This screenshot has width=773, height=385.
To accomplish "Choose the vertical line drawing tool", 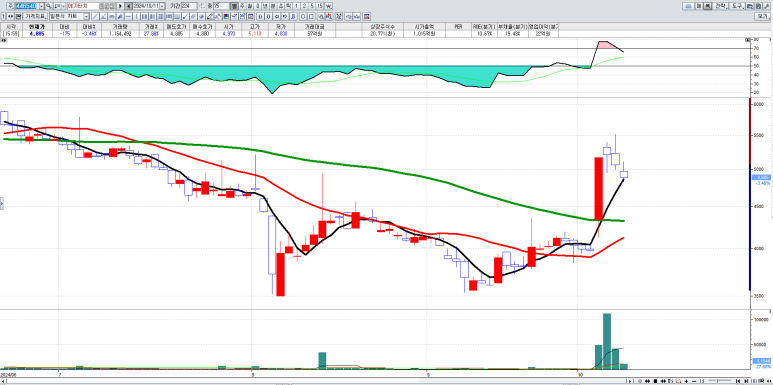I will [137, 16].
